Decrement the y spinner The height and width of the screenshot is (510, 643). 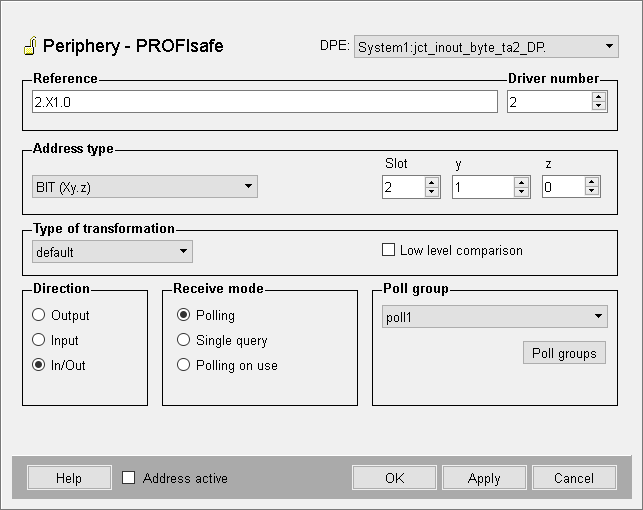click(x=521, y=191)
